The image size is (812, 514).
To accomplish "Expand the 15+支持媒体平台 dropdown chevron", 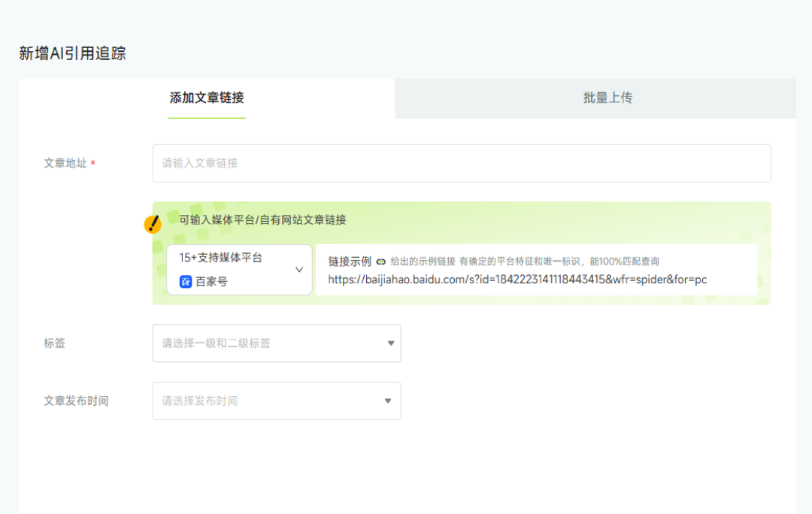I will tap(298, 270).
